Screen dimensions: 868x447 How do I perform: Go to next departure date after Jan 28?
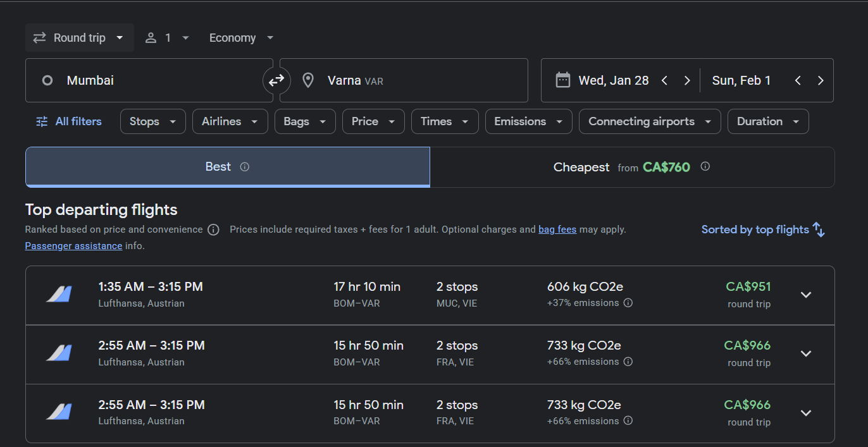[687, 80]
